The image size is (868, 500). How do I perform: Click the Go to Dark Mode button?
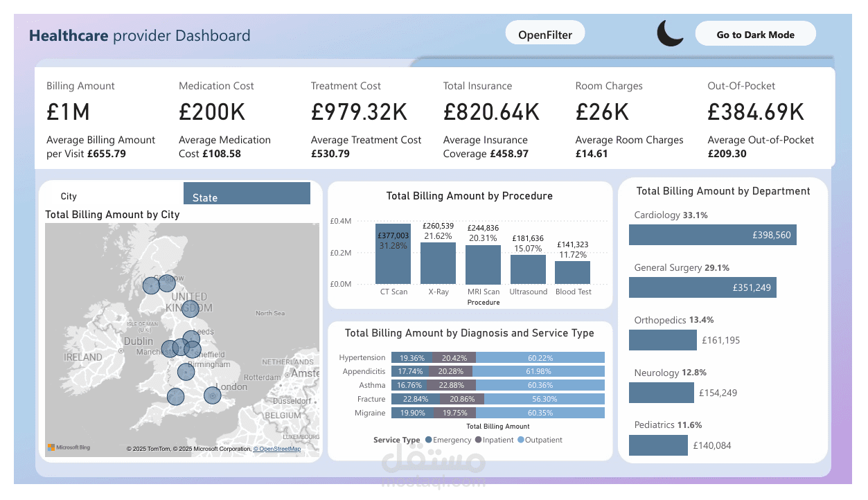pos(755,33)
